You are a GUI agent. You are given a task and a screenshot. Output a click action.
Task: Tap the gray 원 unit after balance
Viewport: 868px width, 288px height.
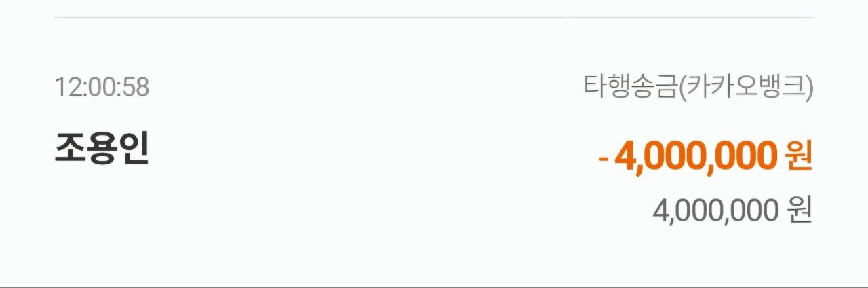point(800,211)
